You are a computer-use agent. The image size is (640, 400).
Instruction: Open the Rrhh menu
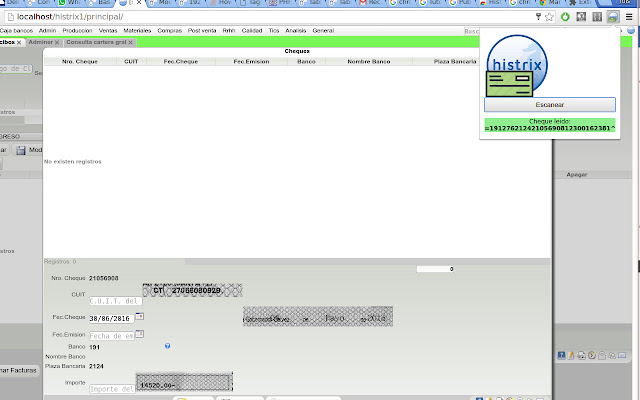(x=229, y=31)
